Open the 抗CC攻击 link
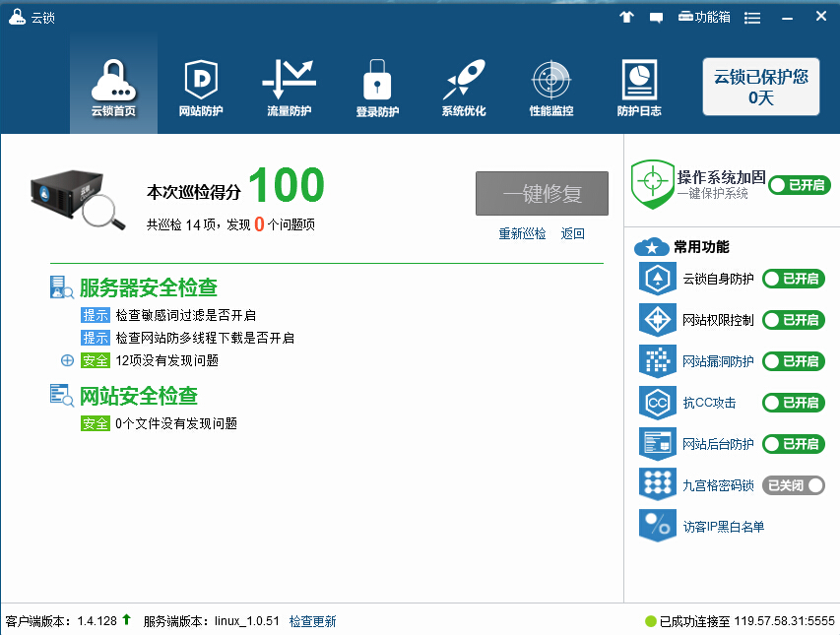Screen dimensions: 840x635 [x=709, y=403]
